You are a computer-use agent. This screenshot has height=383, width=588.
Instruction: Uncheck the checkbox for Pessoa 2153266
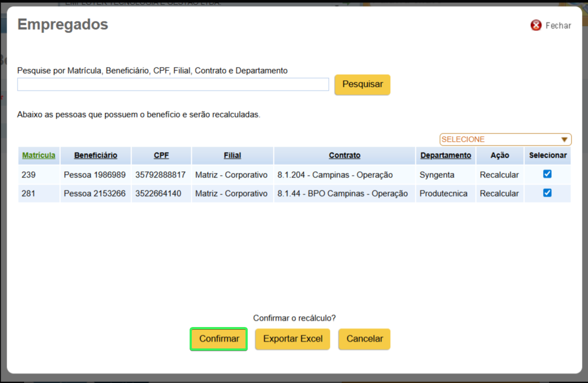click(x=547, y=193)
